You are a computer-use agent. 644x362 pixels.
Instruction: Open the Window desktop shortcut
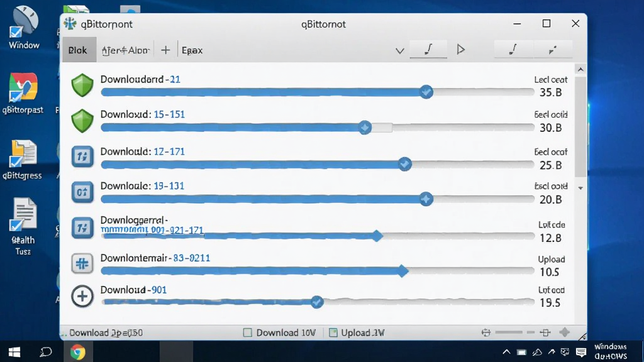pos(25,28)
